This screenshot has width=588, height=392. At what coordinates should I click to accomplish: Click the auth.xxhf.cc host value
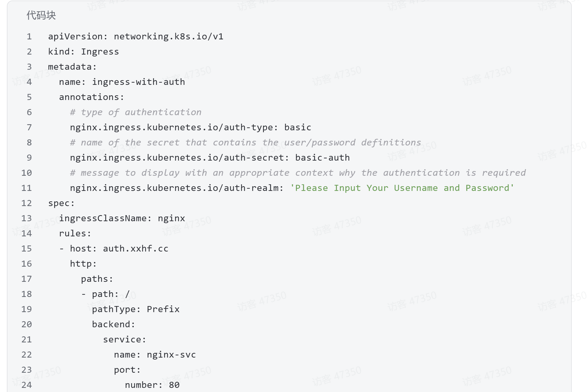coord(136,249)
